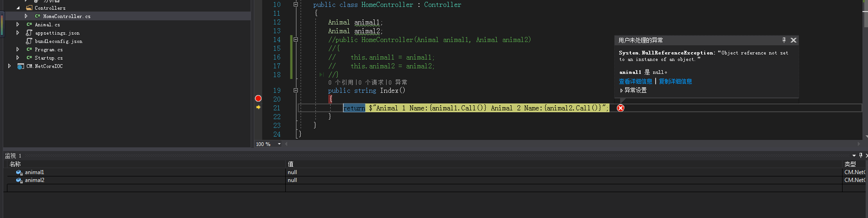868x218 pixels.
Task: Close the unhandled exception popup
Action: click(794, 40)
